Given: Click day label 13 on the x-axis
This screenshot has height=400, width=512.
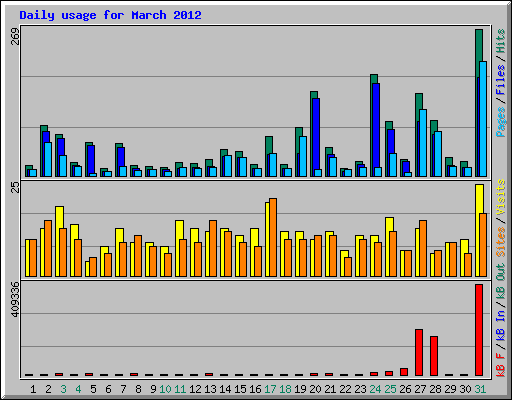Looking at the screenshot, I should pyautogui.click(x=210, y=389).
